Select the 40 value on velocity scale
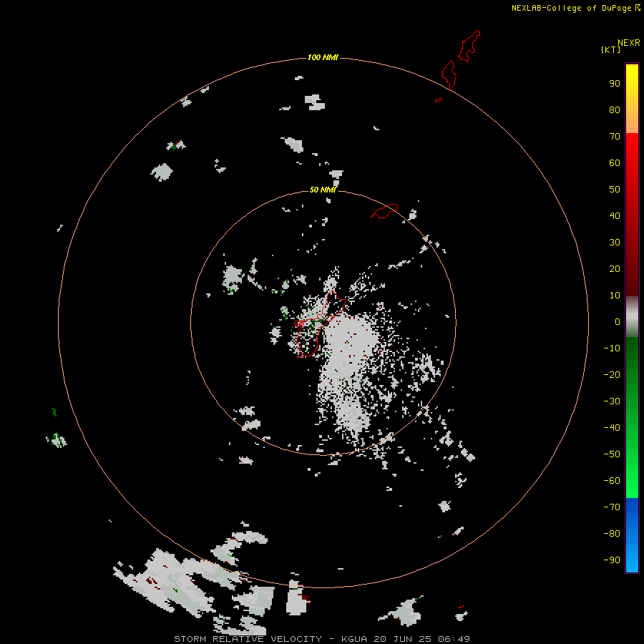The width and height of the screenshot is (644, 644). click(x=615, y=215)
